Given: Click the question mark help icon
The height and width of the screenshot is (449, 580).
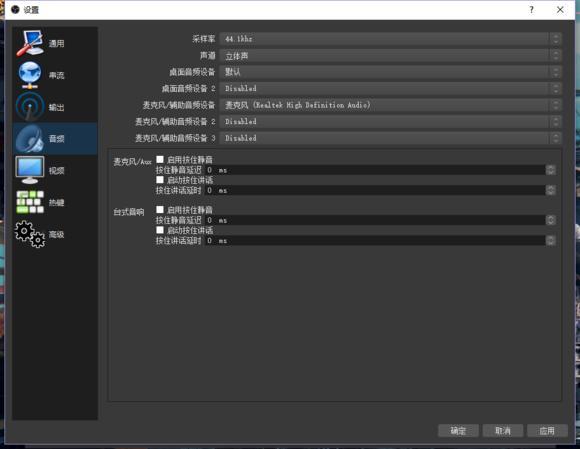Looking at the screenshot, I should point(532,10).
